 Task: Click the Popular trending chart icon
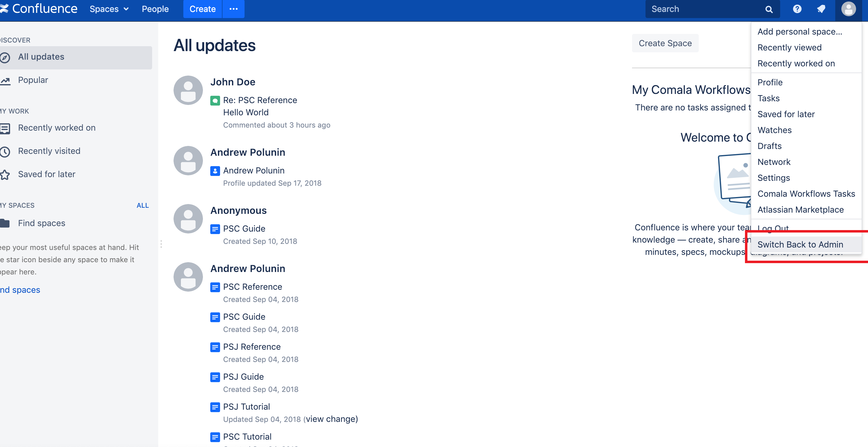[5, 80]
